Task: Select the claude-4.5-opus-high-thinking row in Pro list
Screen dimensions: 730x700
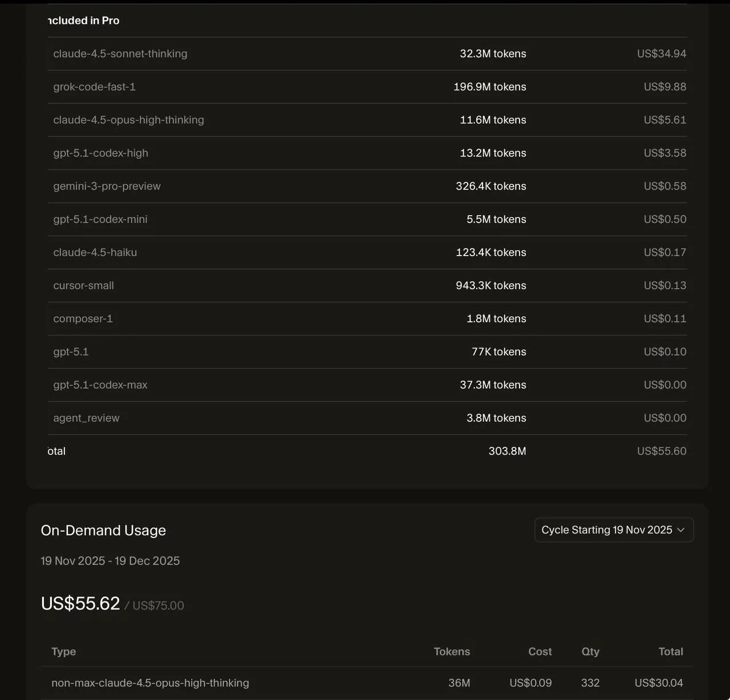Action: tap(128, 120)
